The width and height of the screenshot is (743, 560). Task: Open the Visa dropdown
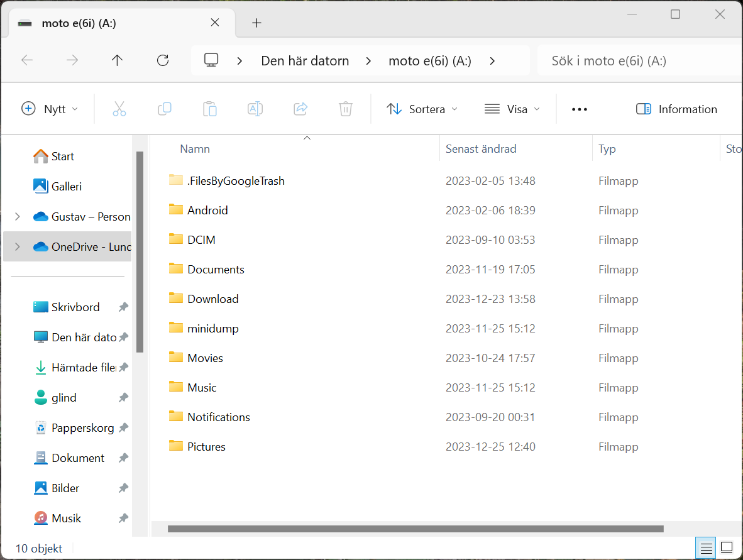[512, 109]
